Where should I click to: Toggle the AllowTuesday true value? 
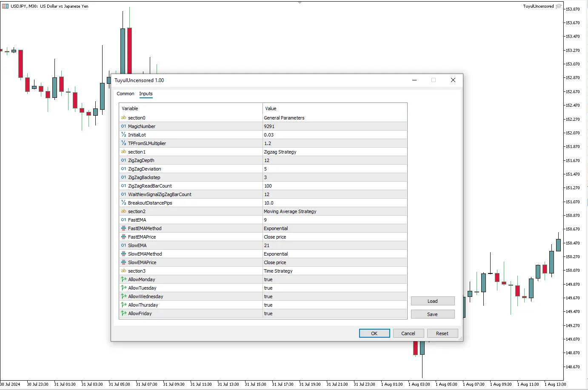(268, 288)
